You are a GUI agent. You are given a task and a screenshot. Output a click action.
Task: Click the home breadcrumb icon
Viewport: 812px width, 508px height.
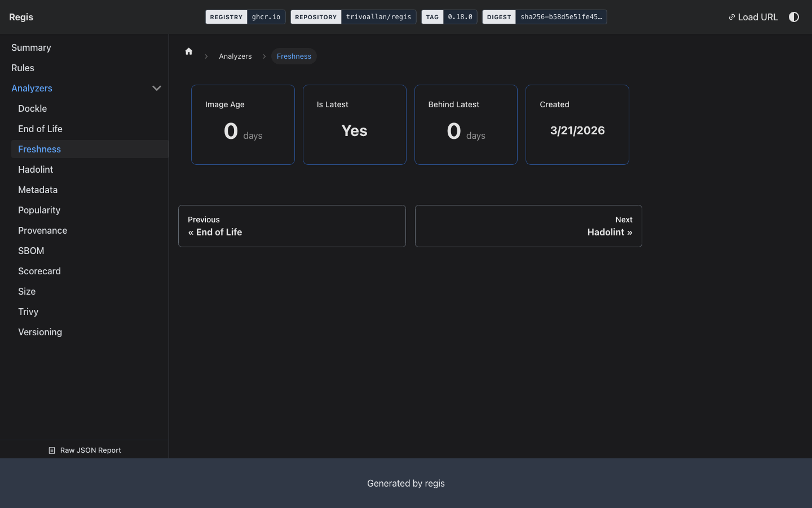pos(188,51)
